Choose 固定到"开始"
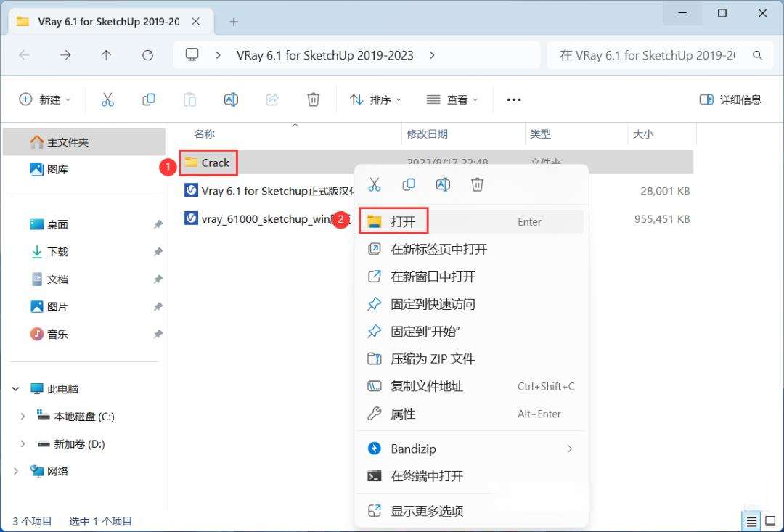The image size is (784, 532). coord(471,332)
